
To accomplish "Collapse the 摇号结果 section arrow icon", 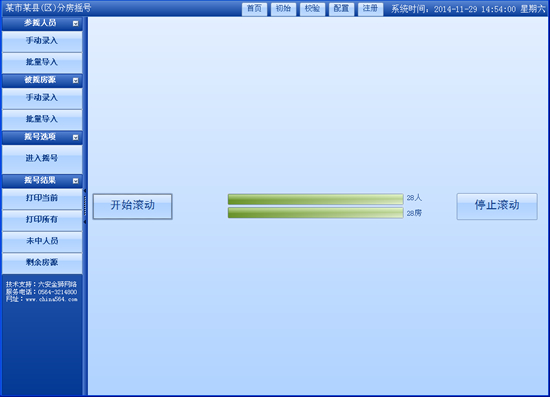I will point(75,181).
